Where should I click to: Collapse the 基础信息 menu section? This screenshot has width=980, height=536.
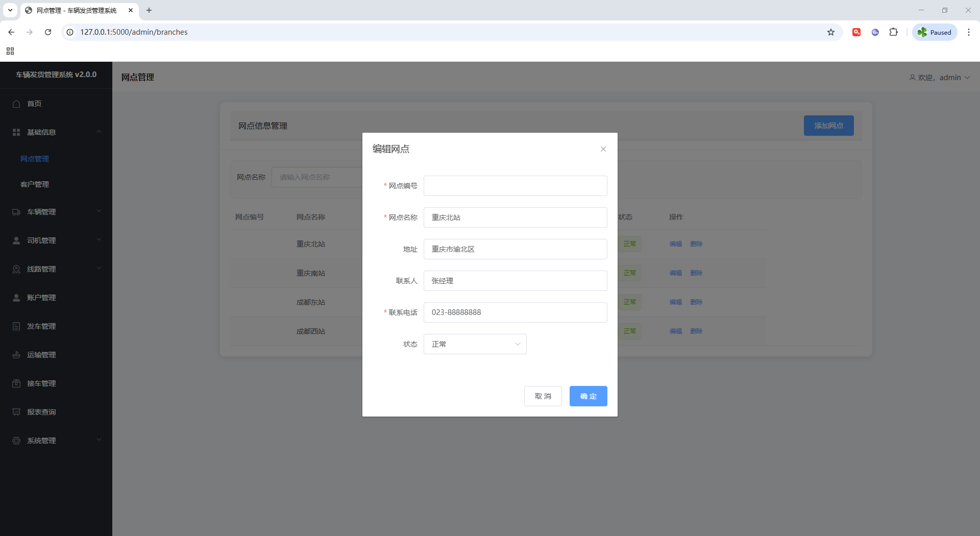(56, 132)
